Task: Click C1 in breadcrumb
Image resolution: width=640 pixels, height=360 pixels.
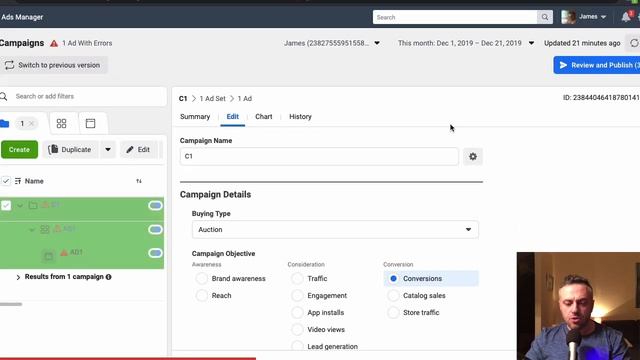Action: point(183,99)
